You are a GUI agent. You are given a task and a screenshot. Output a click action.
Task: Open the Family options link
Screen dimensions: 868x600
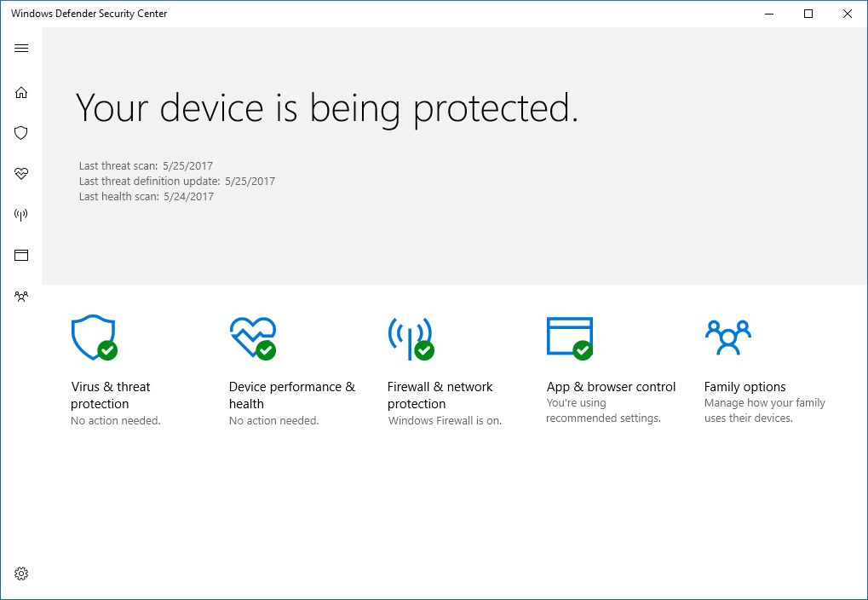coord(744,387)
